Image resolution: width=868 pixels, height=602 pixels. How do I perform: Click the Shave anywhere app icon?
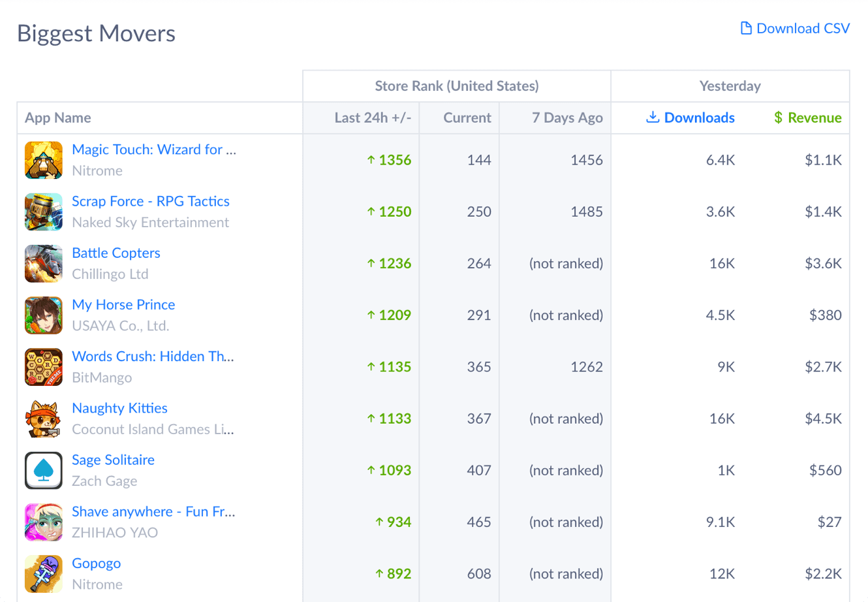tap(44, 522)
